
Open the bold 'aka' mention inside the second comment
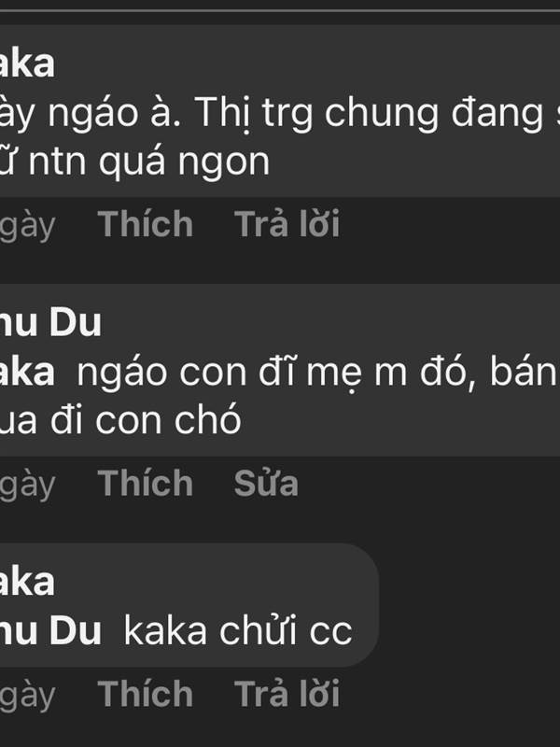pyautogui.click(x=27, y=373)
